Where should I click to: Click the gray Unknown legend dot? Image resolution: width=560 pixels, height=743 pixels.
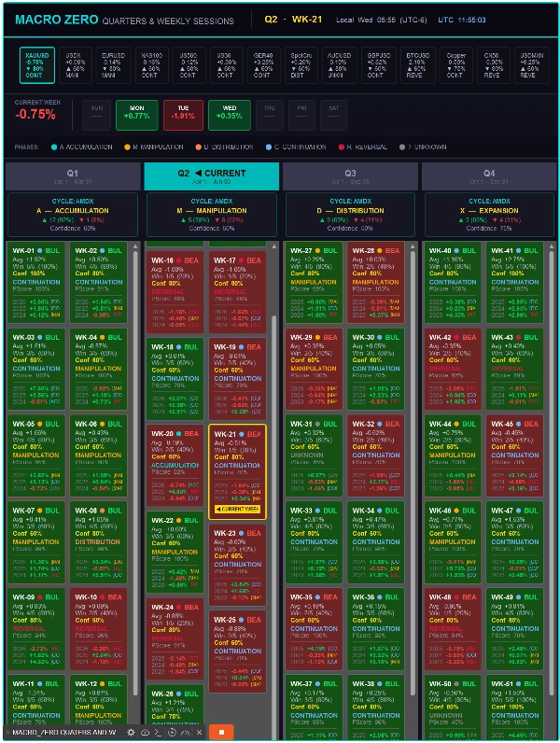(x=401, y=147)
